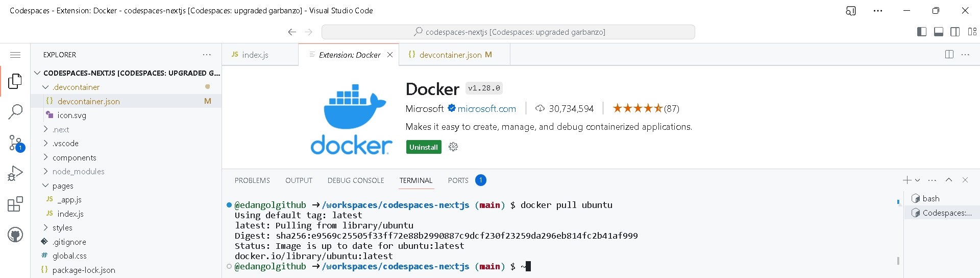This screenshot has width=980, height=278.
Task: Open the PROBLEMS panel tab
Action: point(252,180)
